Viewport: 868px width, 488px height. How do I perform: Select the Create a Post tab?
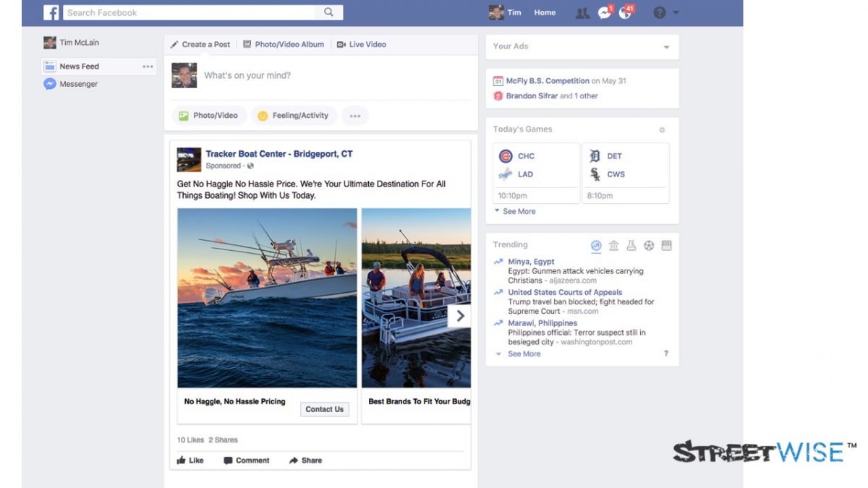200,44
